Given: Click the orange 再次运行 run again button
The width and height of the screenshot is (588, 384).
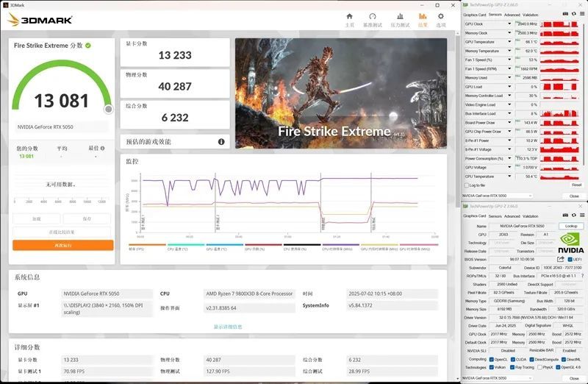Looking at the screenshot, I should tap(63, 245).
